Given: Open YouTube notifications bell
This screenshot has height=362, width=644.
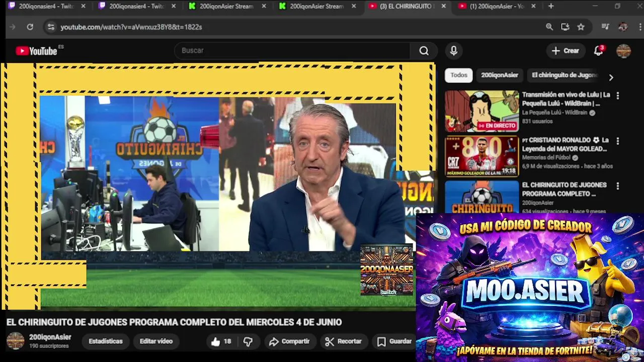Looking at the screenshot, I should (598, 51).
